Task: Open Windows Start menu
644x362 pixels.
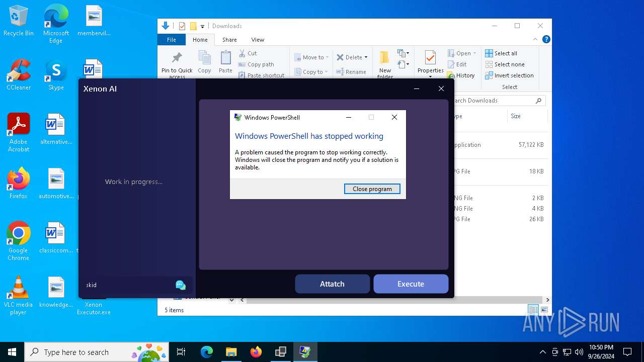Action: pos(12,352)
